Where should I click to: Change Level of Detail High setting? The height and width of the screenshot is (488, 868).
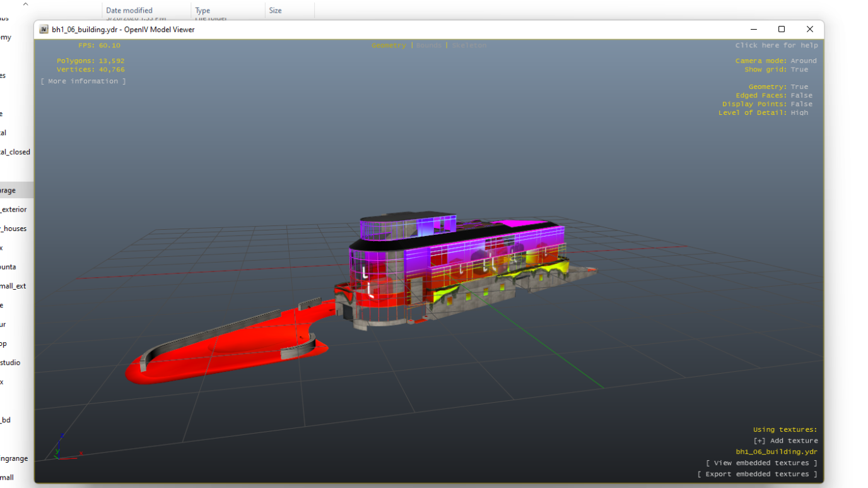tap(763, 113)
